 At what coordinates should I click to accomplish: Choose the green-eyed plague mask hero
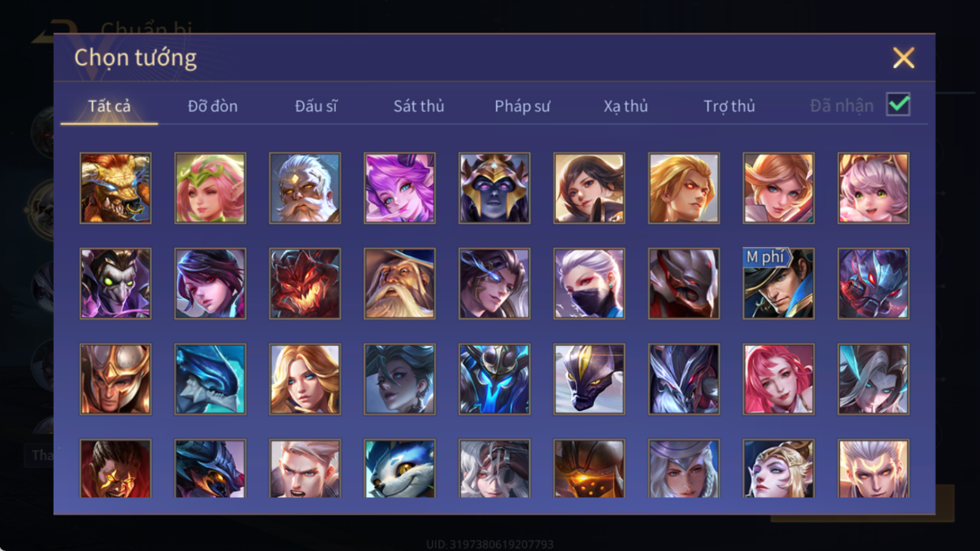tap(115, 283)
